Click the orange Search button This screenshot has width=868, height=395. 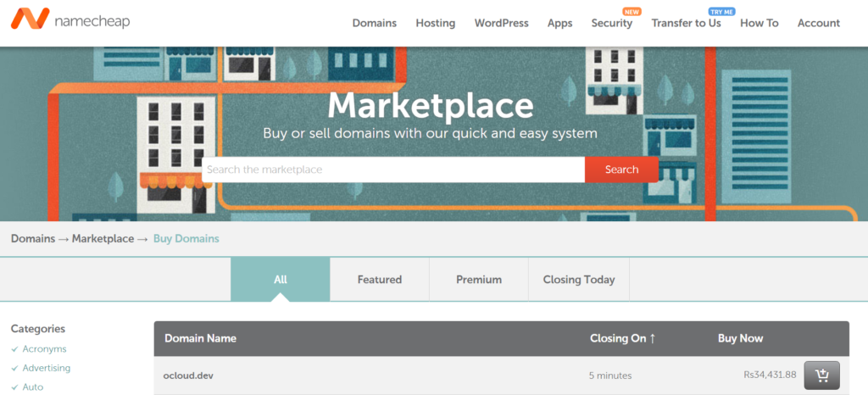coord(621,170)
